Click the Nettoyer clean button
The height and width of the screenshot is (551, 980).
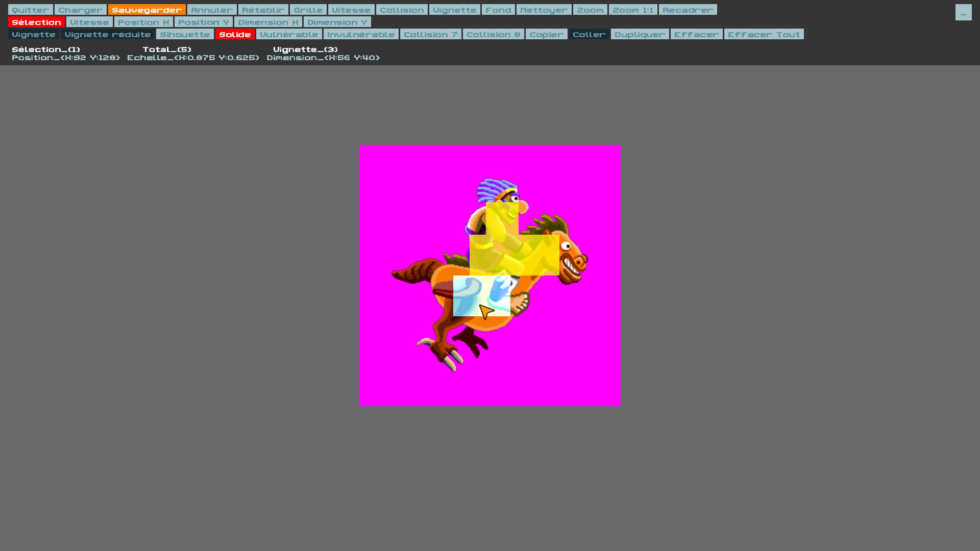click(x=544, y=10)
